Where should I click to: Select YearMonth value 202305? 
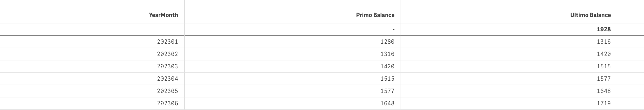pos(168,91)
